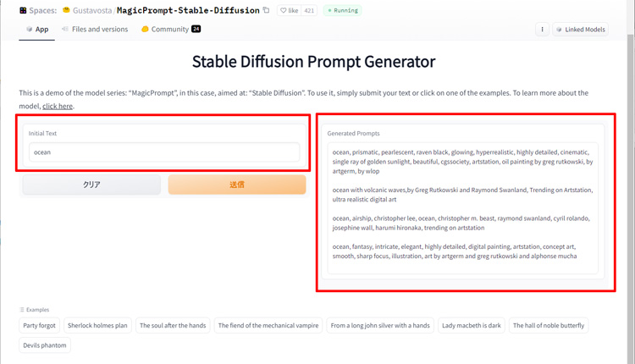Open the Gustavosta profile link
The width and height of the screenshot is (635, 364).
(92, 10)
